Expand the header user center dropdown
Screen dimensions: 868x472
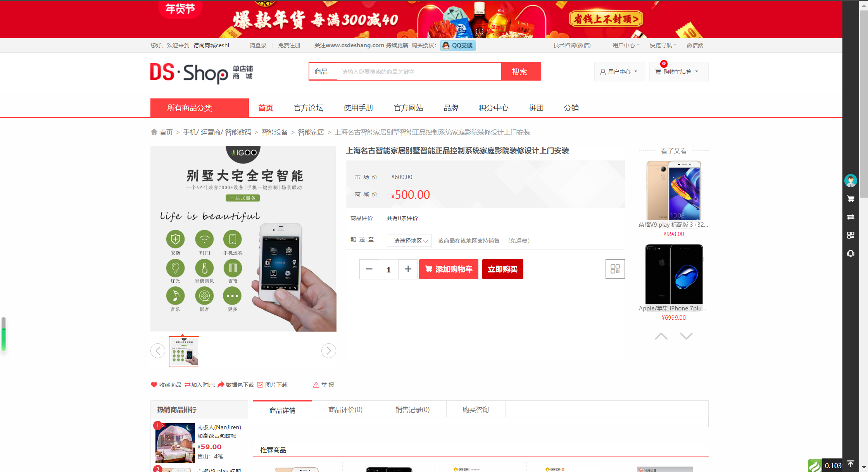coord(620,72)
